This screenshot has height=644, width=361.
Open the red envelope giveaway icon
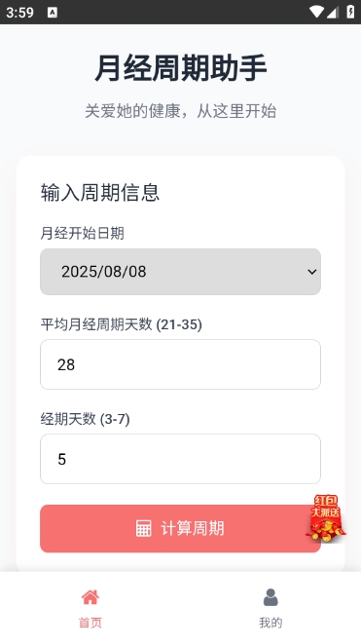click(x=326, y=518)
